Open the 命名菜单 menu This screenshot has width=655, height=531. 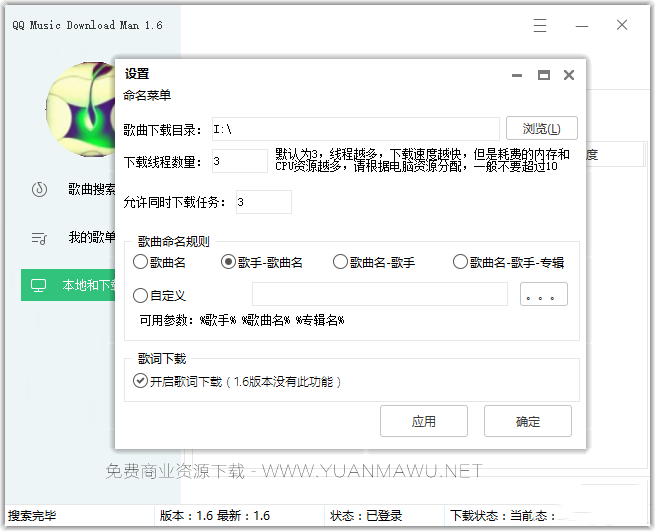coord(147,96)
